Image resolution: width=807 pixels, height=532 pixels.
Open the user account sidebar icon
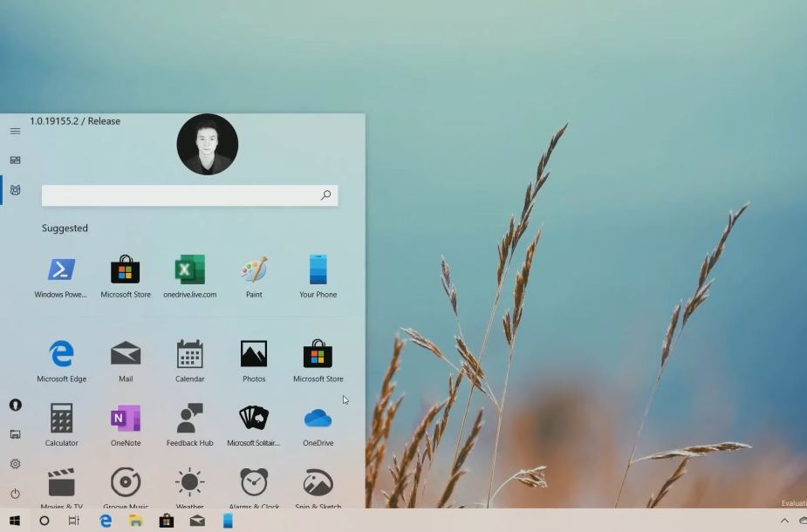coord(16,405)
